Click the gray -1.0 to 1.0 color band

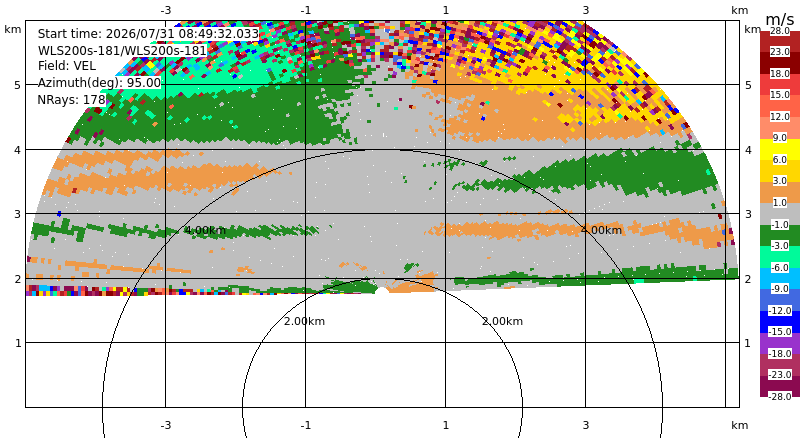(x=780, y=214)
